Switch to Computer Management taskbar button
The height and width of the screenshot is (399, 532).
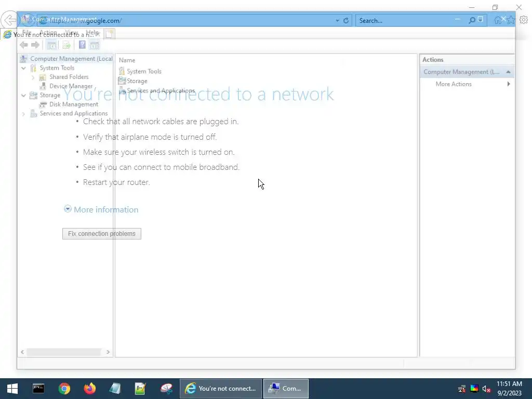286,389
